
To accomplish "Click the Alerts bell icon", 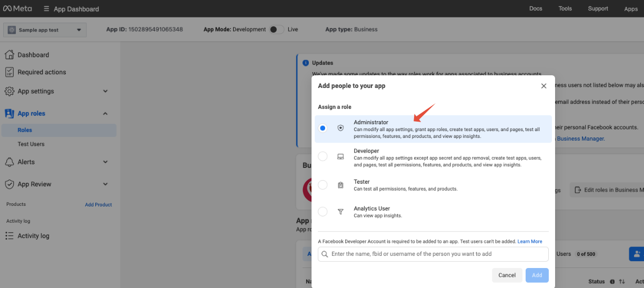I will (9, 162).
